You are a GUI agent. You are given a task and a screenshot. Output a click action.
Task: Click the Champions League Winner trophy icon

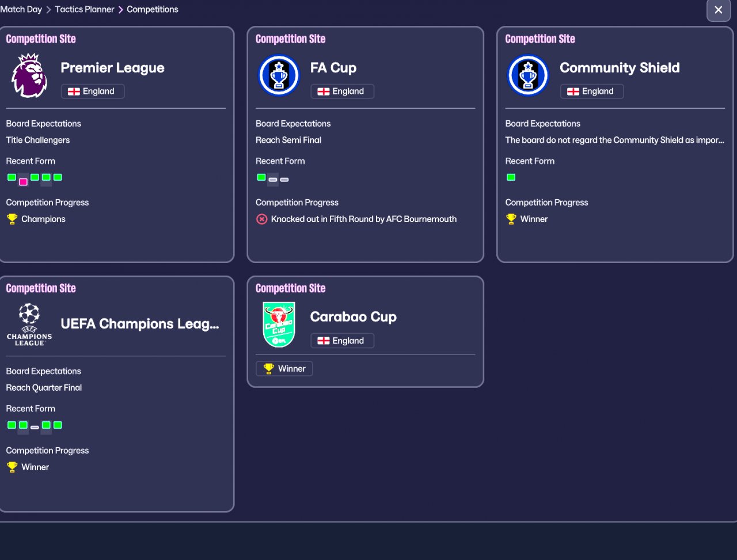pos(12,467)
